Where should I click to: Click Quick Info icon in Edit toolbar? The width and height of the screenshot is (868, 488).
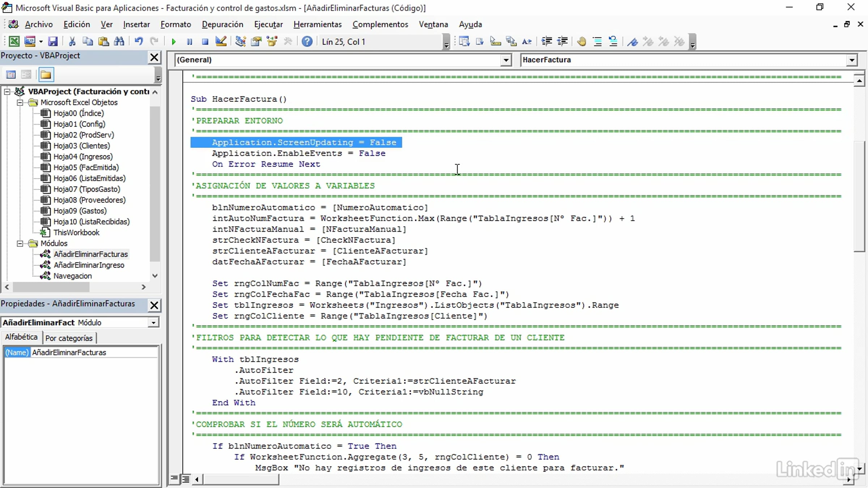pos(495,42)
